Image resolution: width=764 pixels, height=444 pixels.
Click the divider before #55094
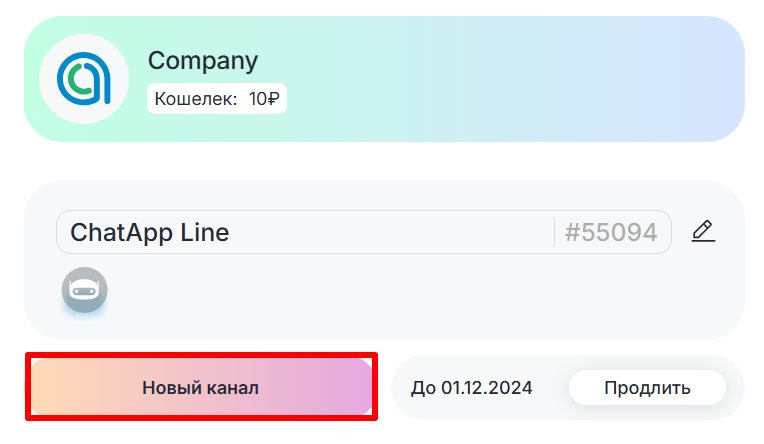click(x=554, y=232)
